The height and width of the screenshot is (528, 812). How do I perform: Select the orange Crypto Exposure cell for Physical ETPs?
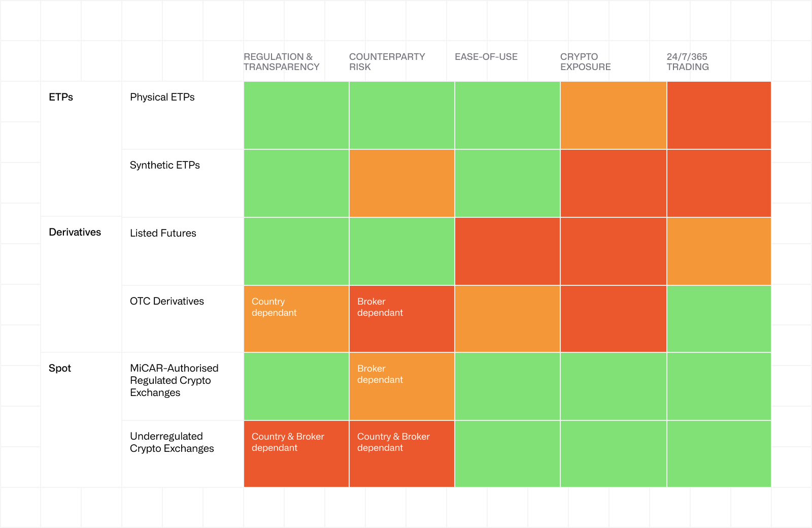tap(613, 115)
